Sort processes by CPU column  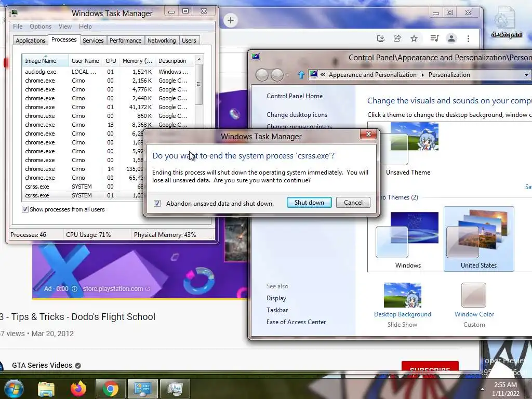[111, 61]
